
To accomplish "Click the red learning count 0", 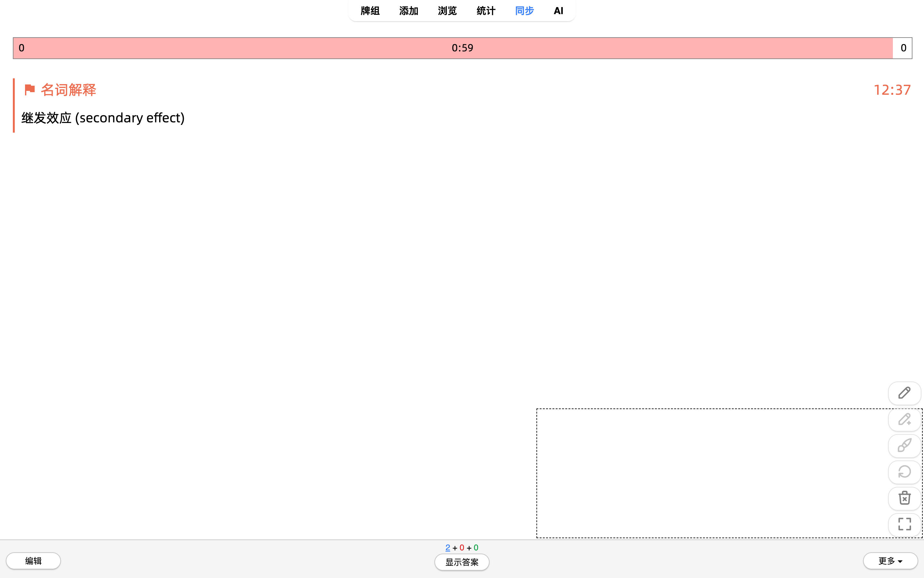I will coord(462,548).
